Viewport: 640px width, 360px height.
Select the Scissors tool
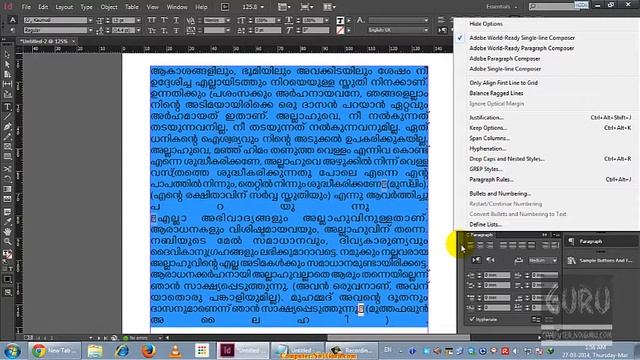tap(7, 169)
